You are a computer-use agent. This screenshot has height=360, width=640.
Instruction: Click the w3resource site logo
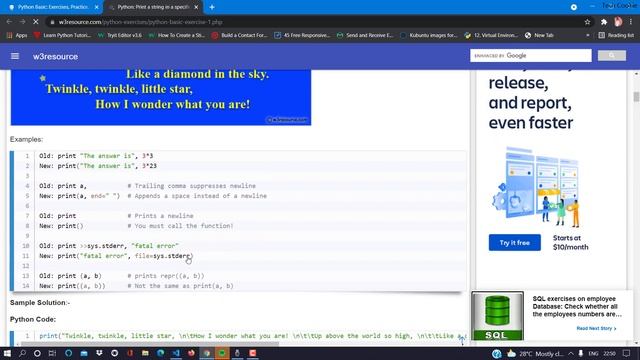click(x=56, y=56)
